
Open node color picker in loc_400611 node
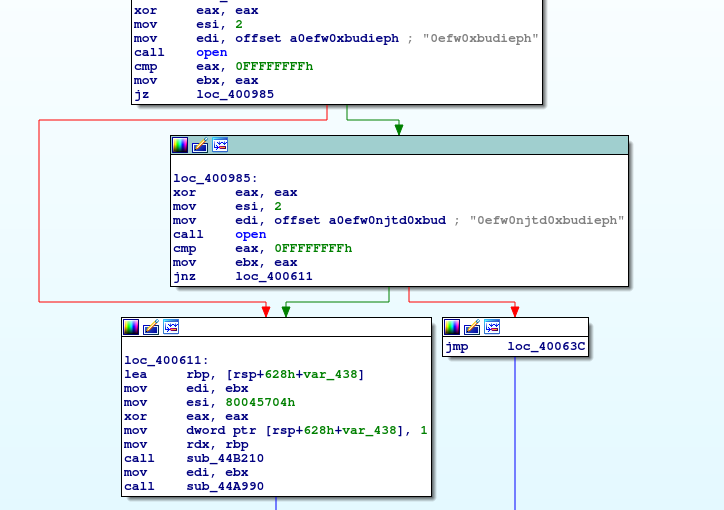pyautogui.click(x=131, y=327)
